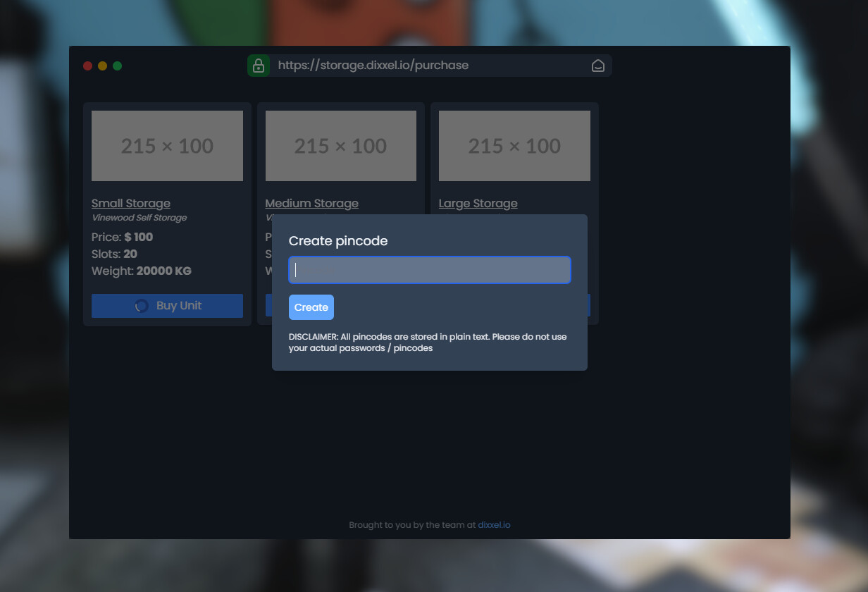Click the green padlock secure icon
The image size is (868, 592).
click(x=259, y=66)
